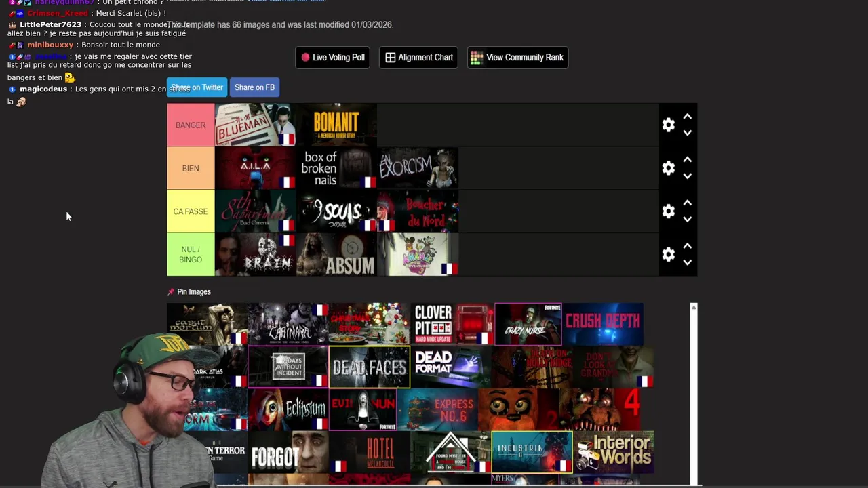Pick Found Myself in a House image
Viewport: 868px width, 488px height.
click(451, 452)
